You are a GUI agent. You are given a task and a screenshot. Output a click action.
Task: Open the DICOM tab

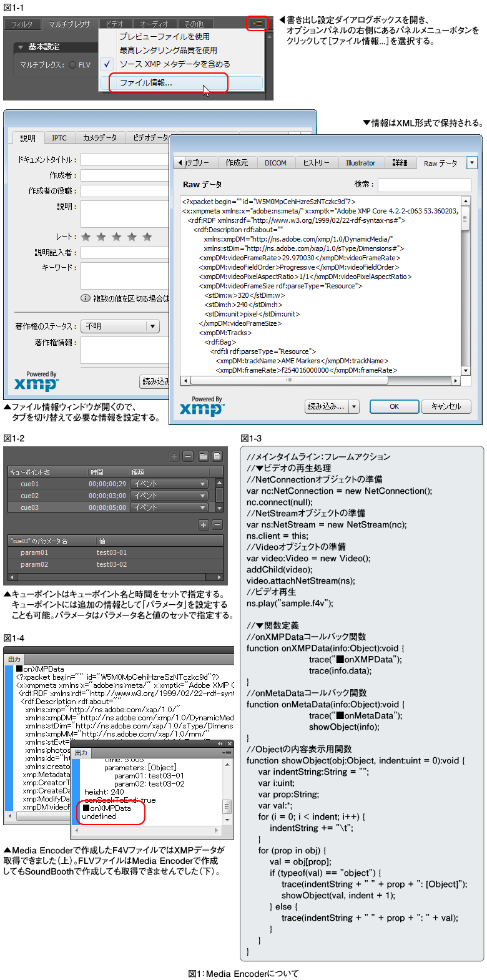coord(275,163)
